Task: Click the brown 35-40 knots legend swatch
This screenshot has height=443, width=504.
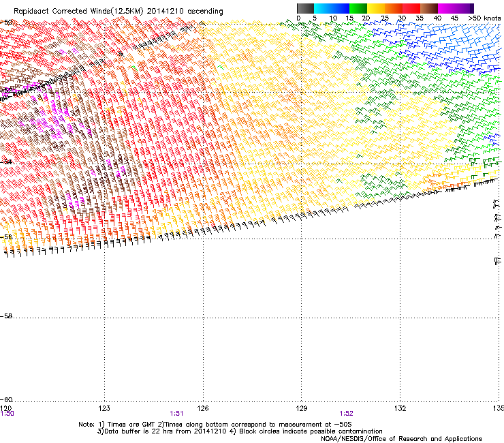Action: [x=429, y=8]
